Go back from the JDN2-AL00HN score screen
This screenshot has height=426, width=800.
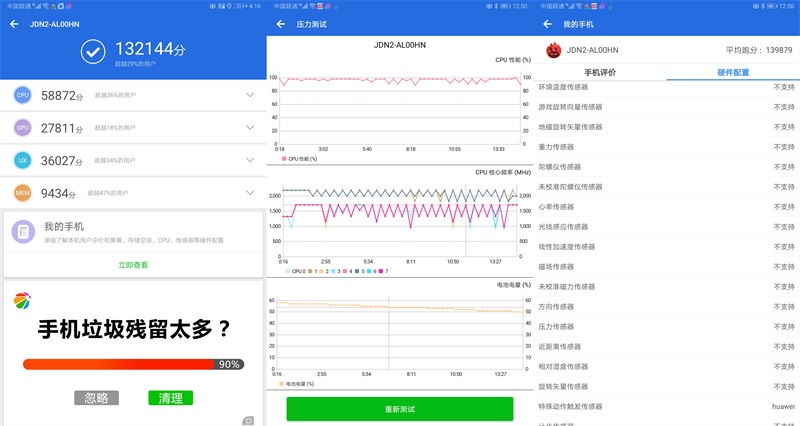pos(14,24)
